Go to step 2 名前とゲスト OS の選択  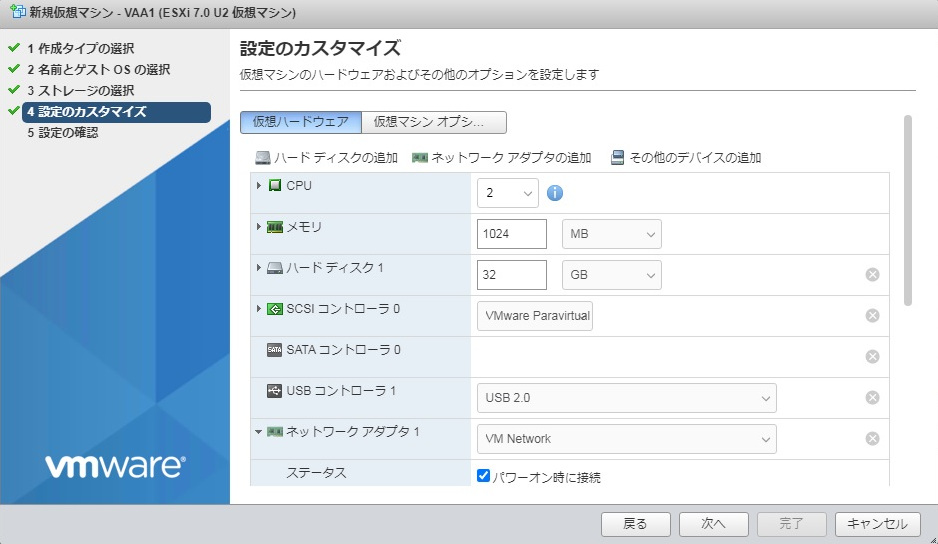point(99,69)
